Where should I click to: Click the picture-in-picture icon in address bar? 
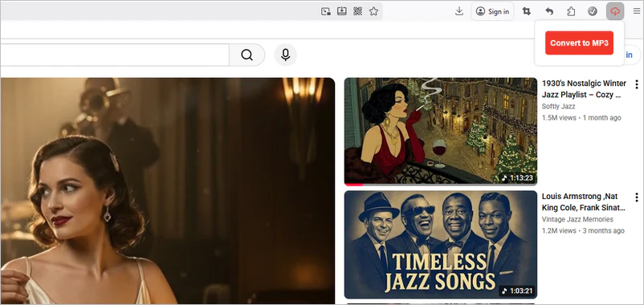[326, 11]
